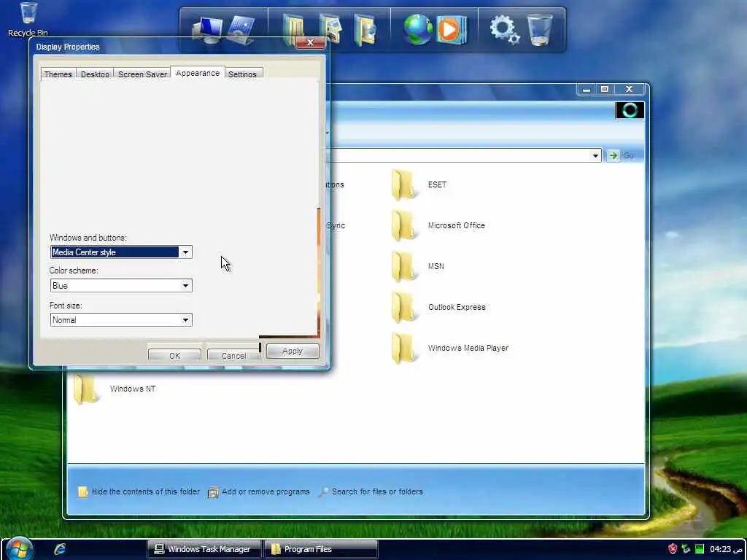
Task: Launch Internet Explorer from the quick launch
Action: 60,548
